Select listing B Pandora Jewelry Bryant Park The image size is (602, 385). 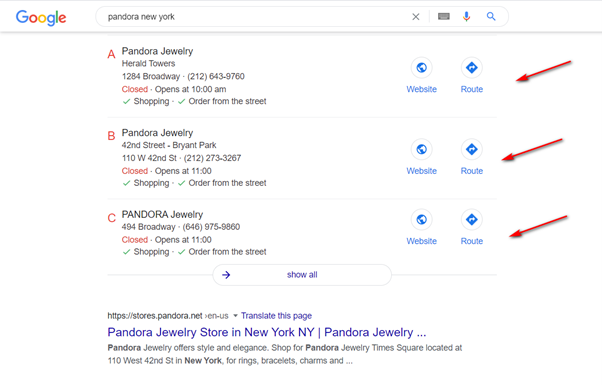[x=157, y=133]
